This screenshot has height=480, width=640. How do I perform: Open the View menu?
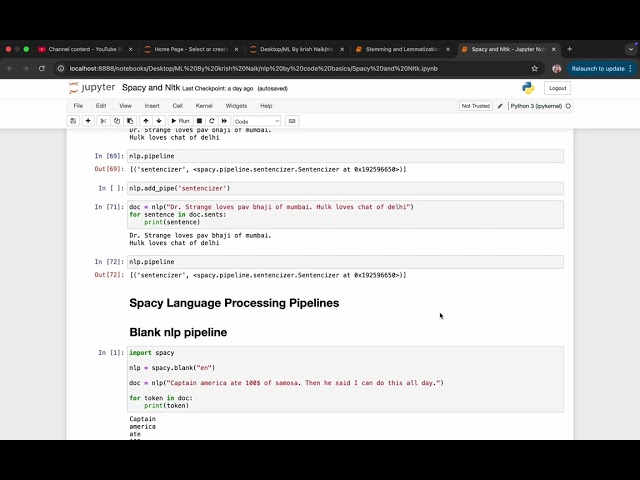pos(125,106)
